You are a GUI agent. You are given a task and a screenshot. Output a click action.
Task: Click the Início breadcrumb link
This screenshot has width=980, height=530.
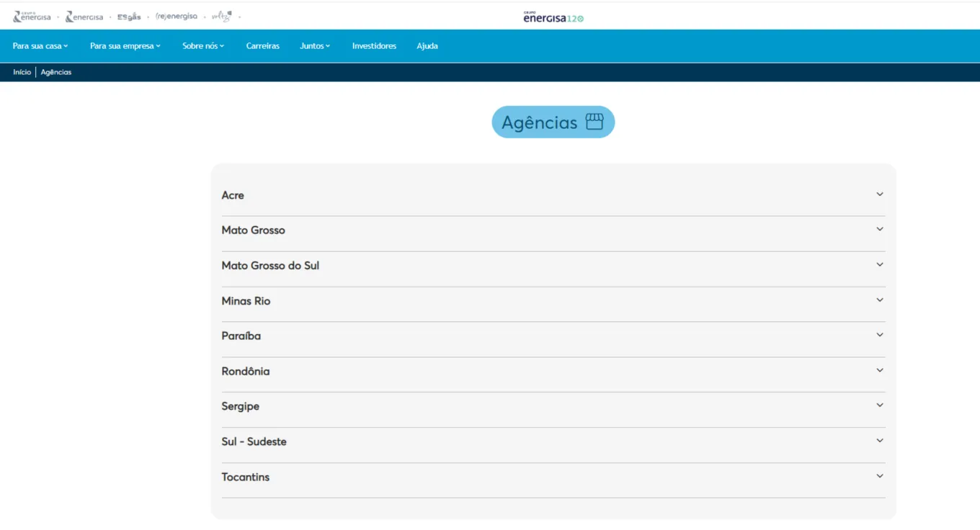22,72
